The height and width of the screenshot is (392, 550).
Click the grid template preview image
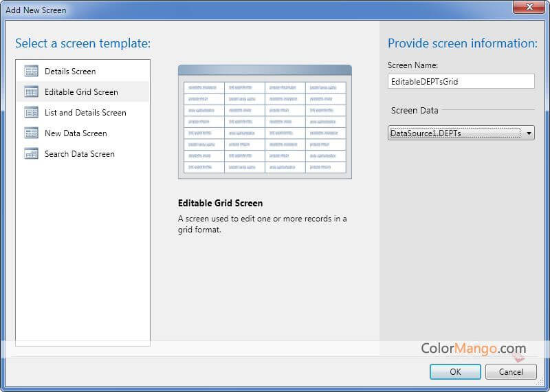pos(265,122)
